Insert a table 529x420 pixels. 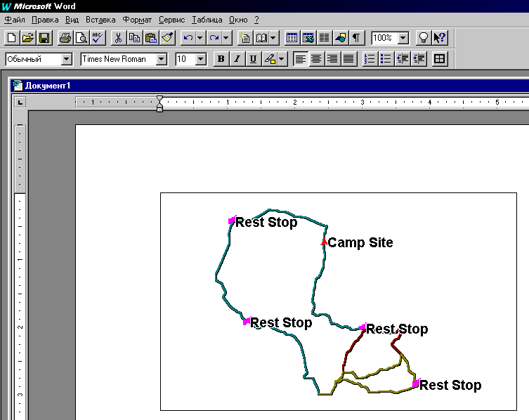tap(292, 38)
